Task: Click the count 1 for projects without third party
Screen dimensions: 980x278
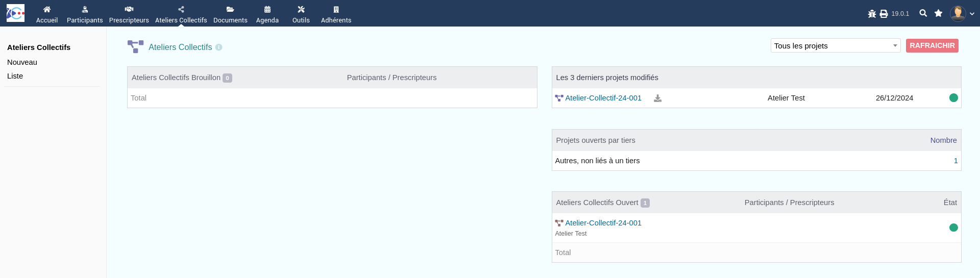Action: (x=955, y=161)
